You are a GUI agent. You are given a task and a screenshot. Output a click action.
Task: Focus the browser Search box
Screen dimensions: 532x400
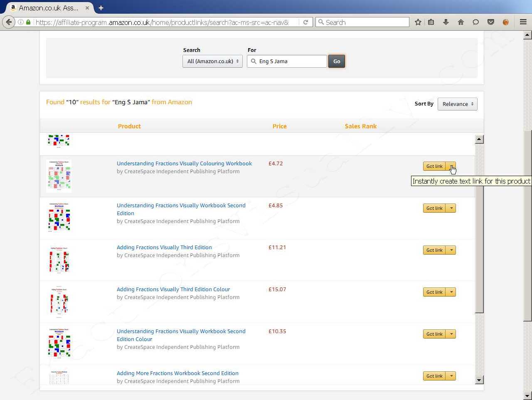coord(362,22)
